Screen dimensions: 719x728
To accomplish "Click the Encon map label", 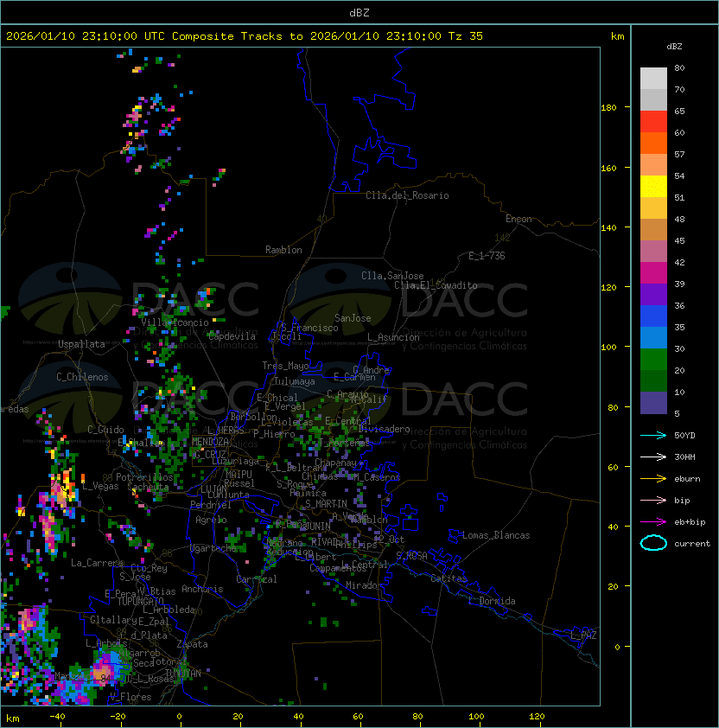I will [x=519, y=219].
